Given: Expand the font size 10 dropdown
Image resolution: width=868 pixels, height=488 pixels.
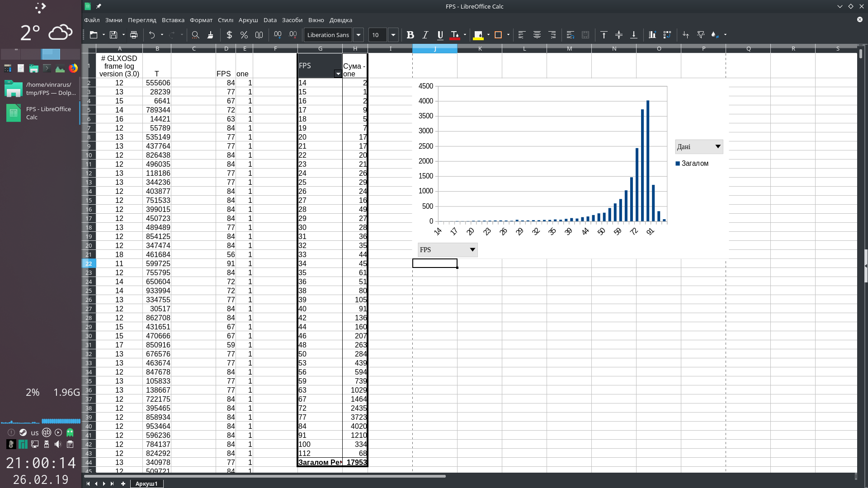Looking at the screenshot, I should tap(393, 35).
